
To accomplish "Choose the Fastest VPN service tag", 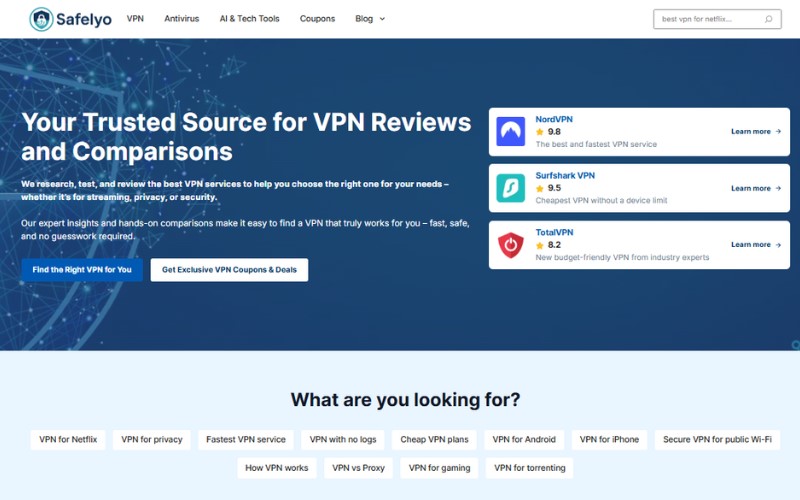I will (x=246, y=439).
